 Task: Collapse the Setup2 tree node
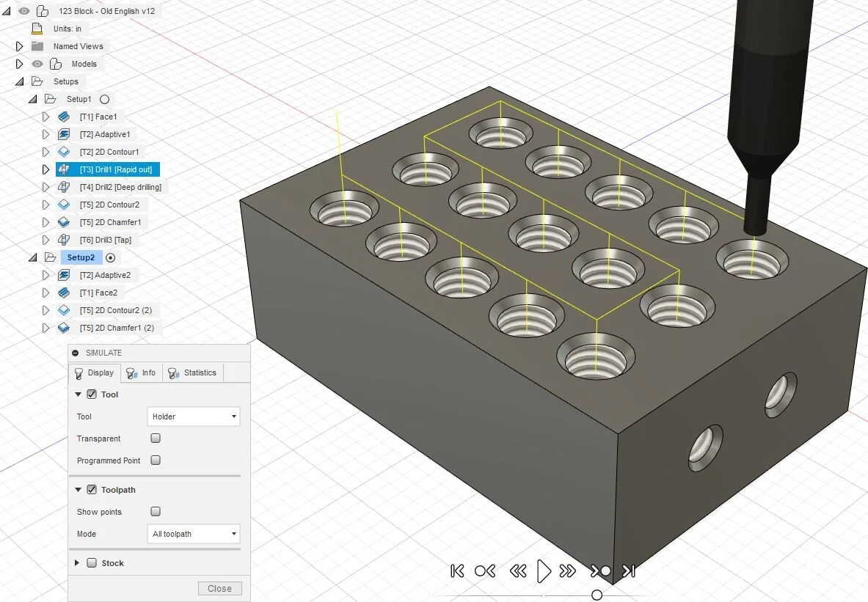[x=33, y=258]
